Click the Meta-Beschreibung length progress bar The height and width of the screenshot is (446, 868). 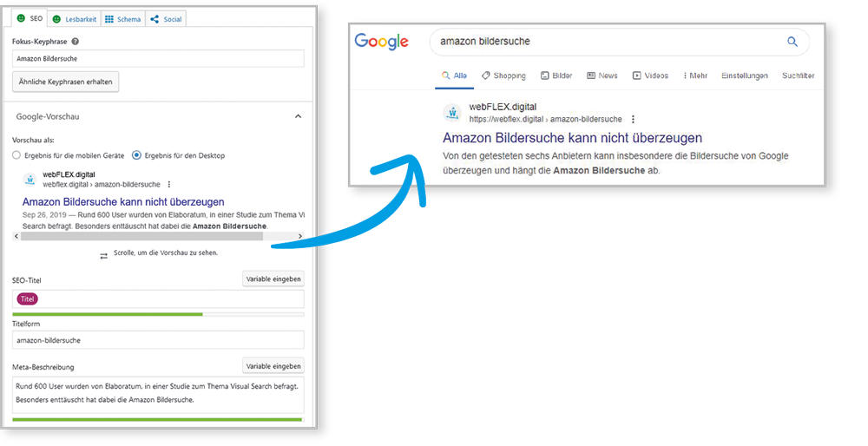click(x=158, y=419)
